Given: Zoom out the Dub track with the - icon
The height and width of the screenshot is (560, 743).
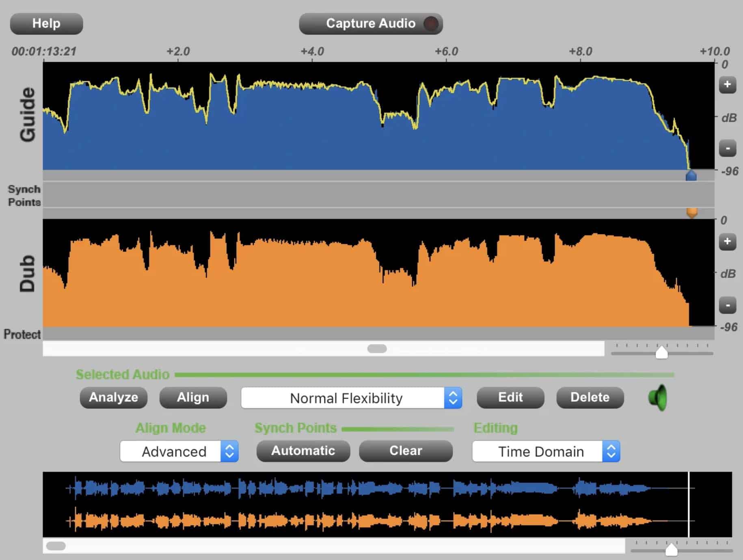Looking at the screenshot, I should pos(728,305).
